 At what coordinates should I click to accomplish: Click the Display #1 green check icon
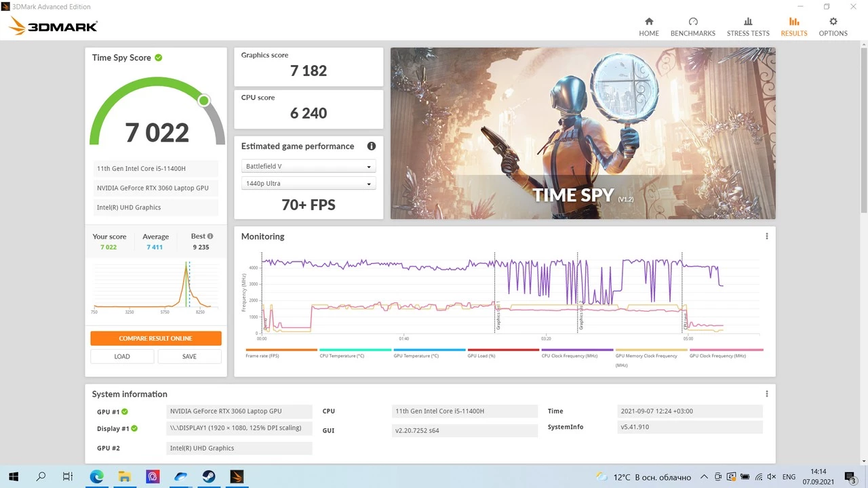134,428
